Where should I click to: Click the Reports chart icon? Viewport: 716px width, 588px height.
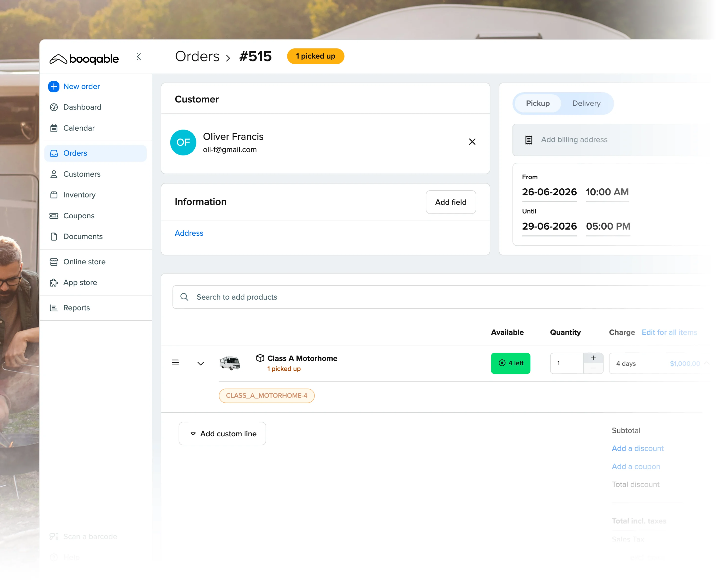coord(53,308)
